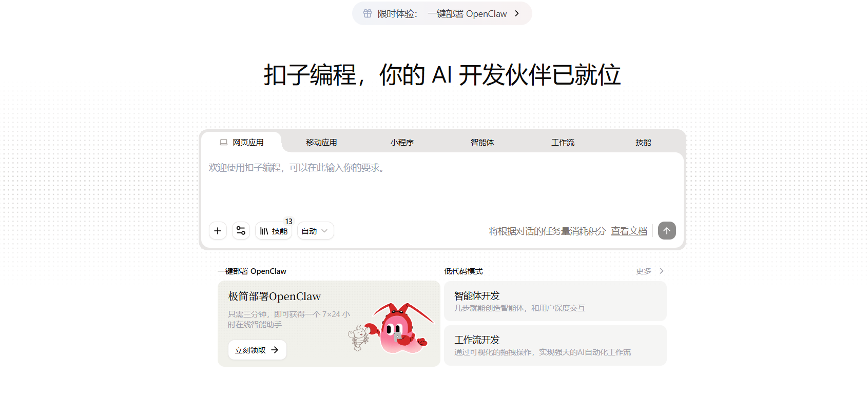Click the plus icon to add attachment
This screenshot has height=397, width=868.
point(218,231)
